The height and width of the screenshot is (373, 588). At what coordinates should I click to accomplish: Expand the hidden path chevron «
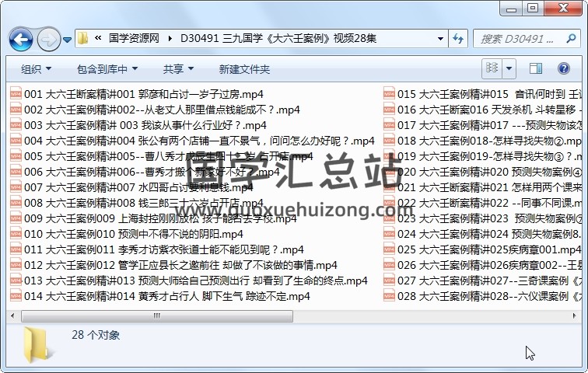point(98,38)
